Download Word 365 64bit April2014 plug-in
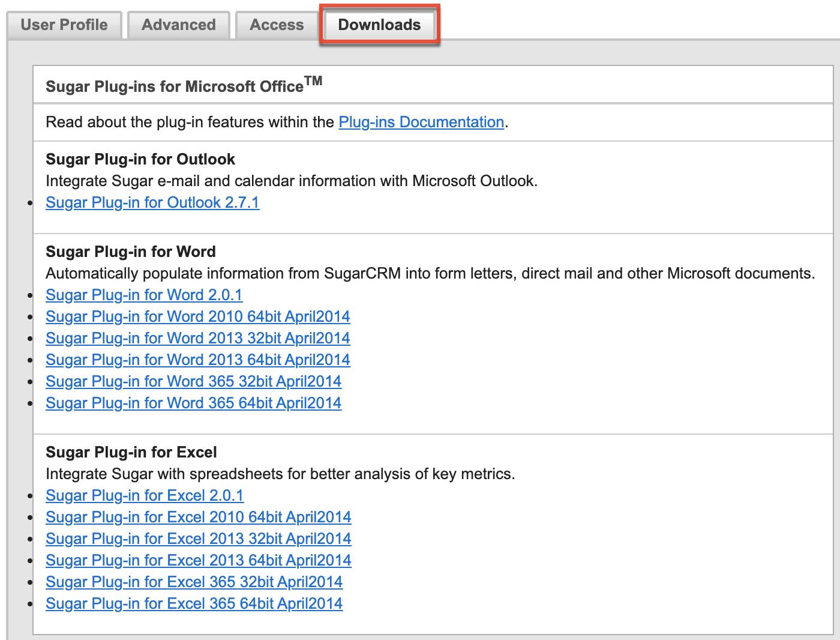This screenshot has height=640, width=840. 193,403
